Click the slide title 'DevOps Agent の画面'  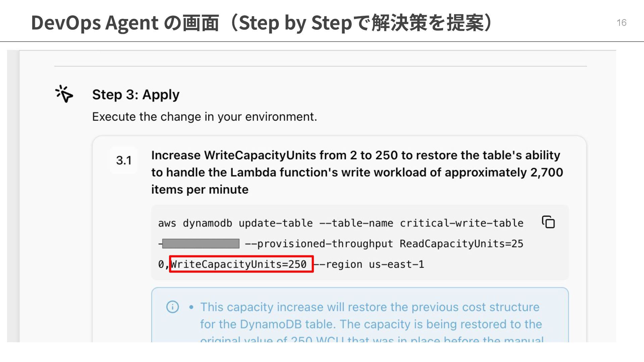125,23
